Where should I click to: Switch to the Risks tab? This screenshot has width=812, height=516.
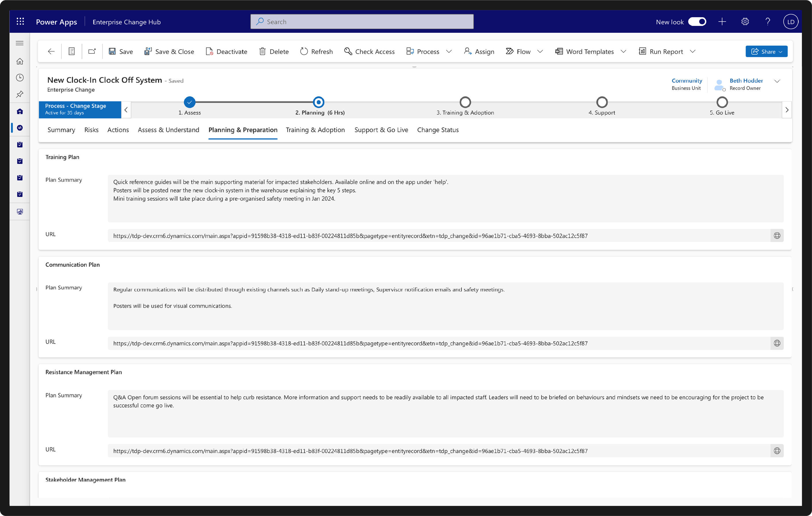pyautogui.click(x=91, y=130)
